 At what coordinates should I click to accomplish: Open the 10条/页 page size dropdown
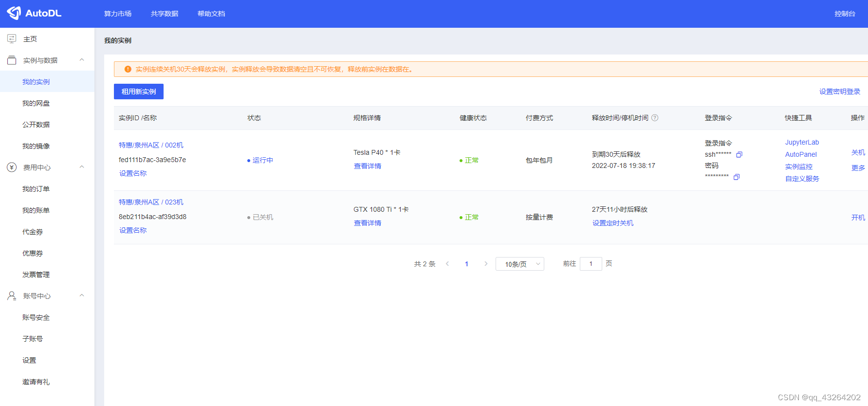pyautogui.click(x=519, y=264)
